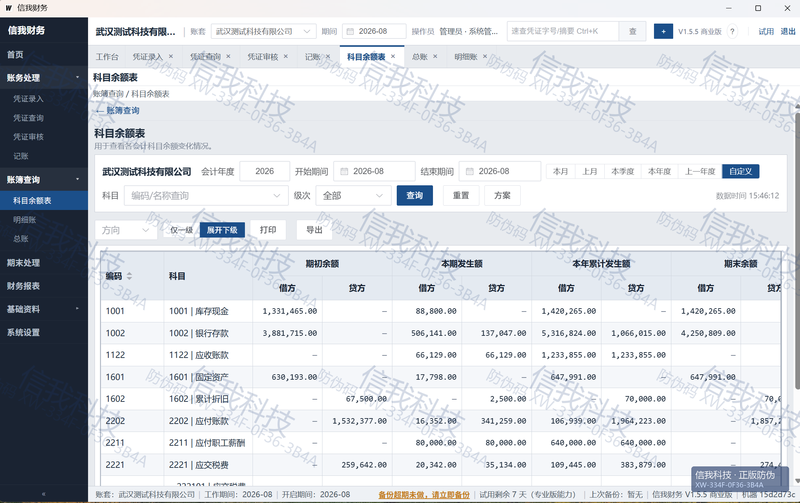The width and height of the screenshot is (800, 503).
Task: Click the 立即备份 backup warning link
Action: click(x=424, y=495)
